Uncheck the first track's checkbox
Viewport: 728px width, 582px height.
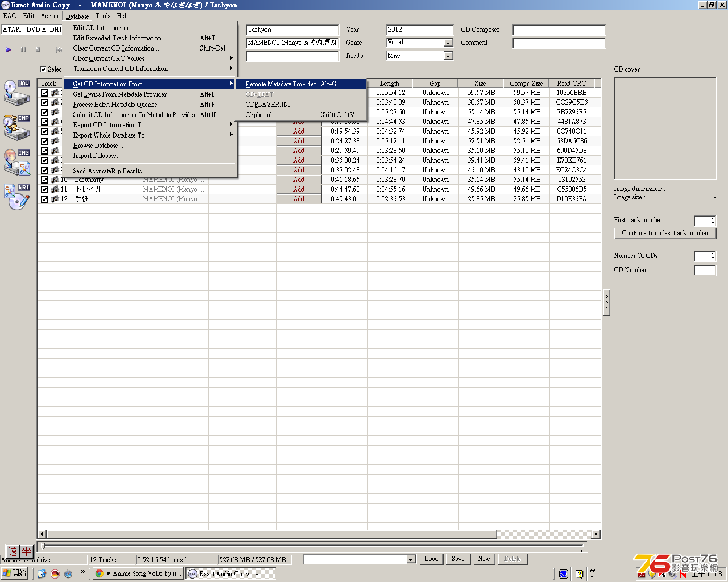(44, 93)
